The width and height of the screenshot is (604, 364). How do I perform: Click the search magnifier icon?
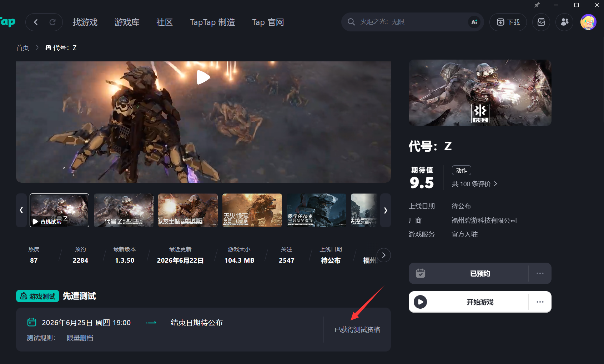tap(351, 22)
